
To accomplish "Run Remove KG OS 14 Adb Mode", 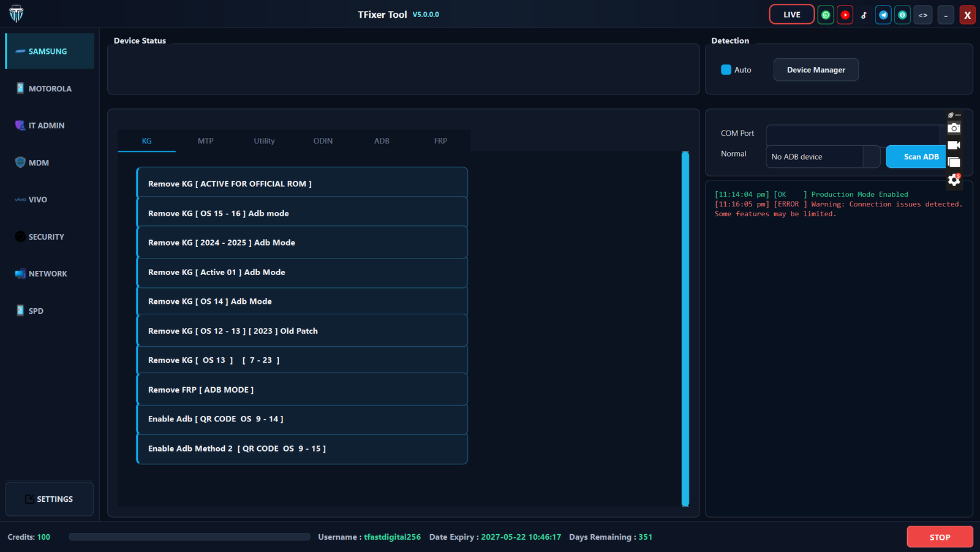I will click(302, 301).
